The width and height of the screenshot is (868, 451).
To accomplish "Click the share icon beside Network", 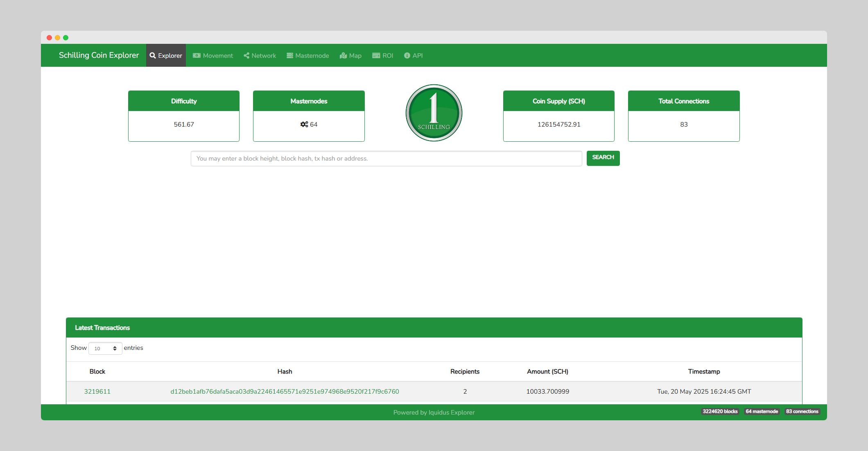I will click(246, 56).
